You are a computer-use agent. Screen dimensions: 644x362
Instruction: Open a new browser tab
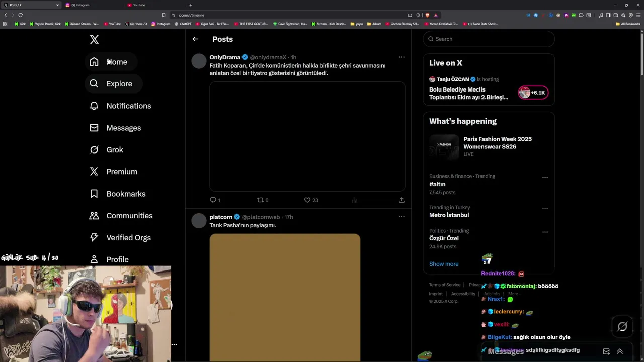click(190, 5)
